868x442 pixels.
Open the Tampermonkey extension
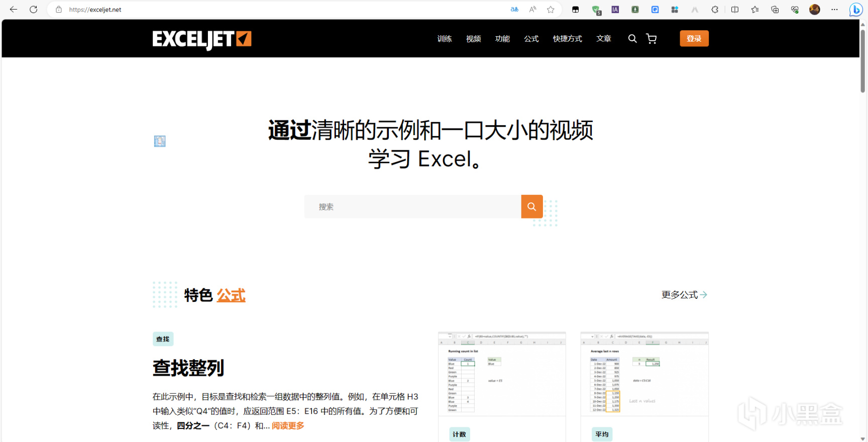coord(576,10)
